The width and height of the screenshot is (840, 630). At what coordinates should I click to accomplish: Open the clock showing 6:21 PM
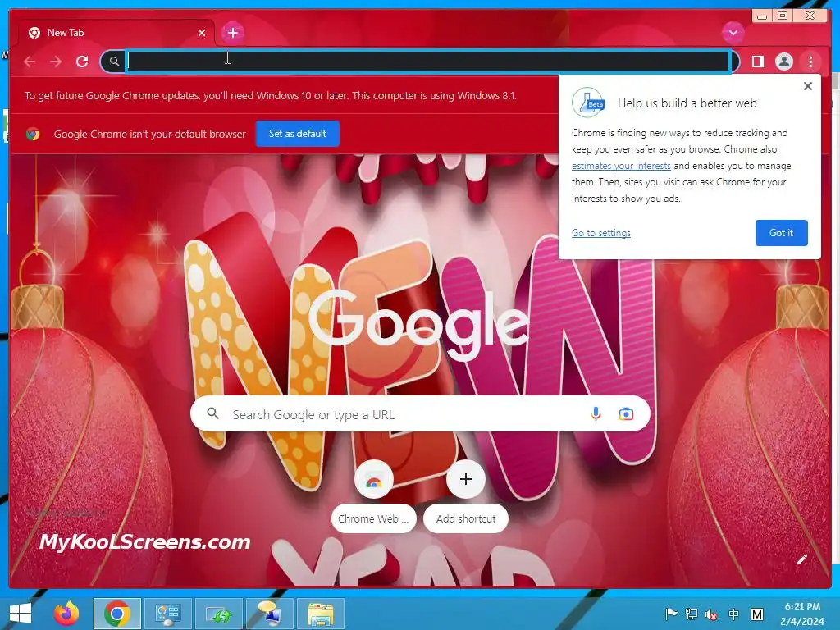(x=802, y=614)
